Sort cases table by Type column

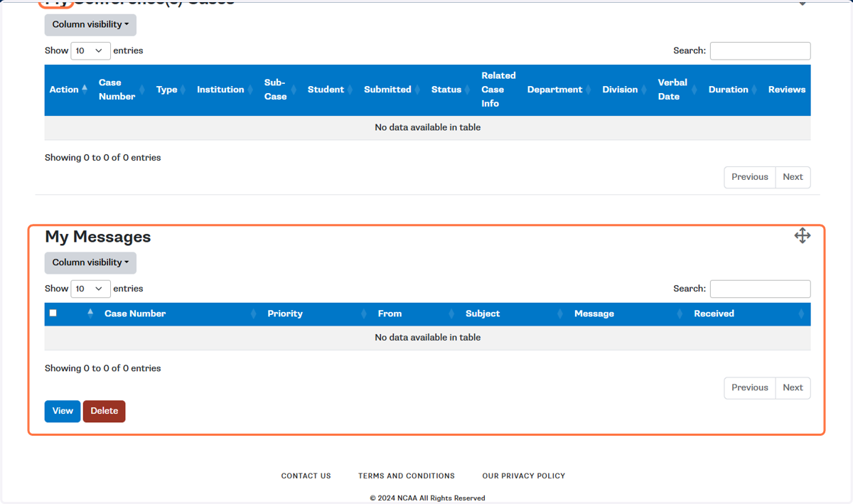171,90
